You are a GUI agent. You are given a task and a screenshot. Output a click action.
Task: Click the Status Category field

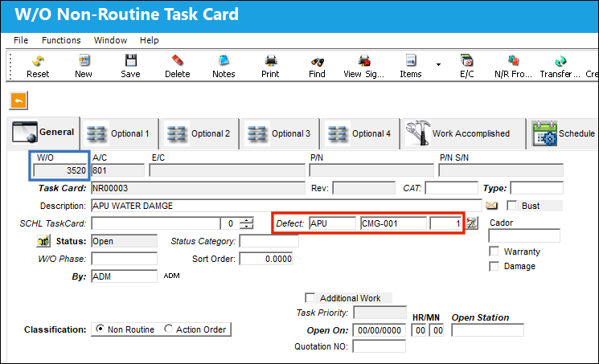(269, 241)
